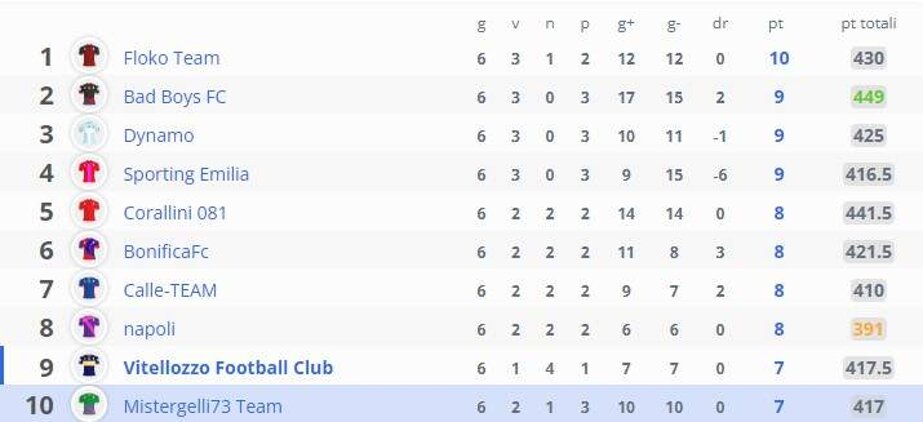The height and width of the screenshot is (422, 923).
Task: Click napoli's purple jersey icon
Action: (x=89, y=328)
